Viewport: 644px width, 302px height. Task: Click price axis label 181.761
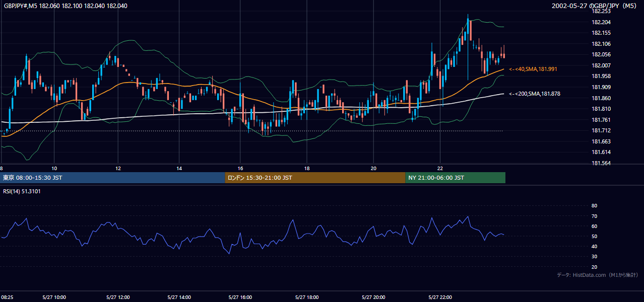click(x=601, y=120)
